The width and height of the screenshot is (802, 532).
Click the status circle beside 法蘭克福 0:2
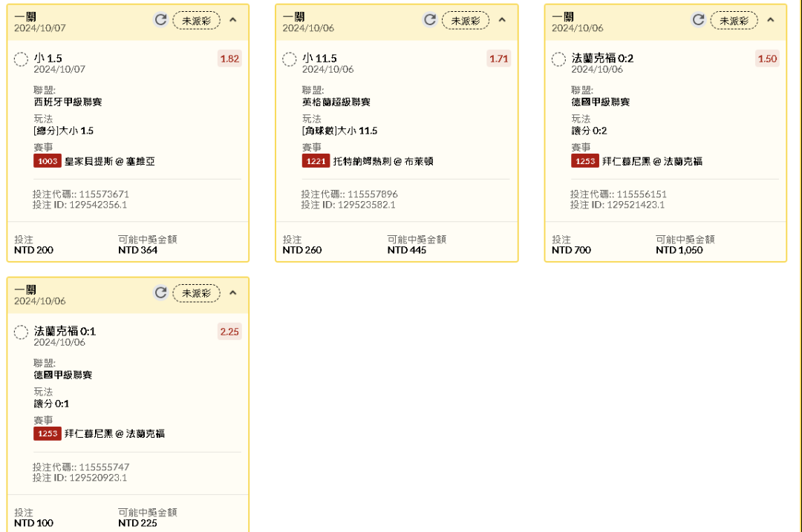[558, 59]
